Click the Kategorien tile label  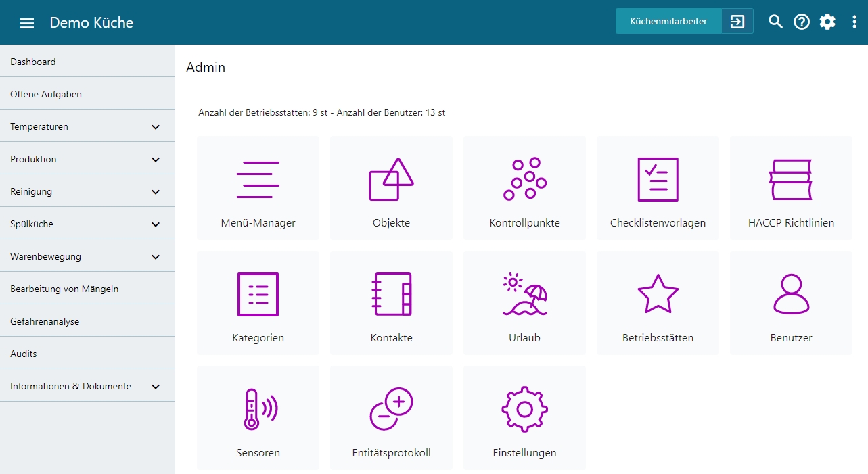(x=258, y=338)
